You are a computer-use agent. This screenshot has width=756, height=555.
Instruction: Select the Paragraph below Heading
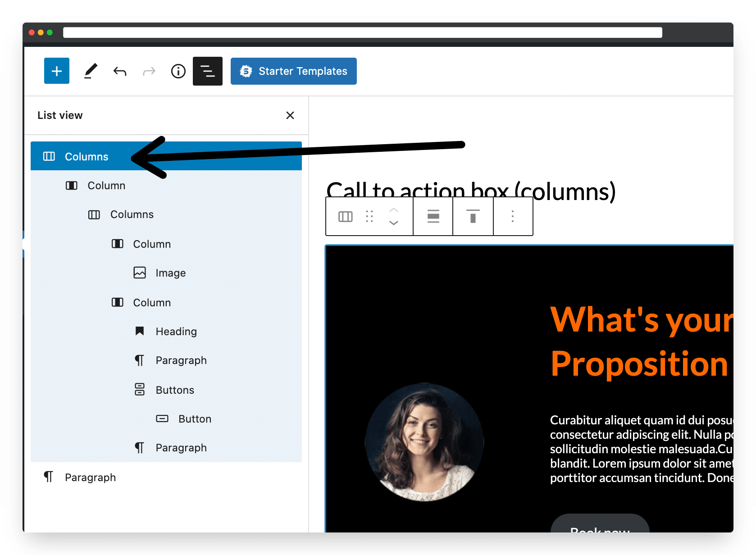(x=166, y=360)
